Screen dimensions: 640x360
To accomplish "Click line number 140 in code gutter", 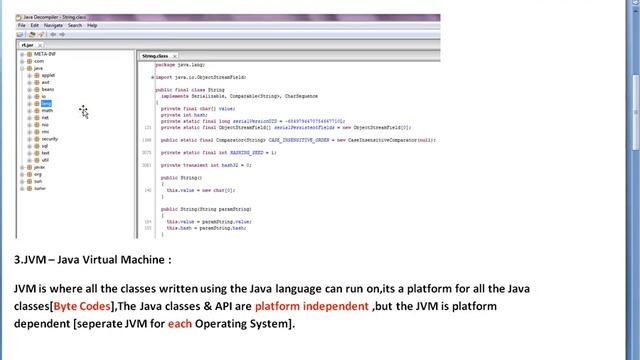I will 148,190.
